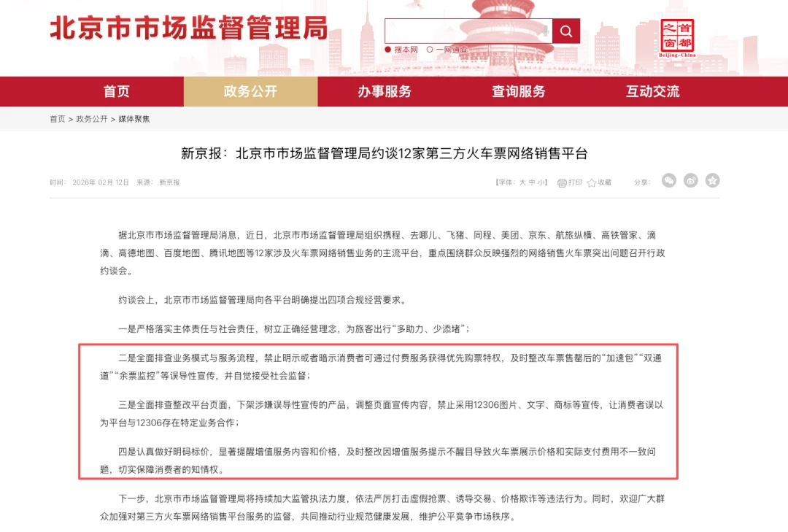Click the 打印 printer icon
Image resolution: width=788 pixels, height=532 pixels.
(x=563, y=182)
